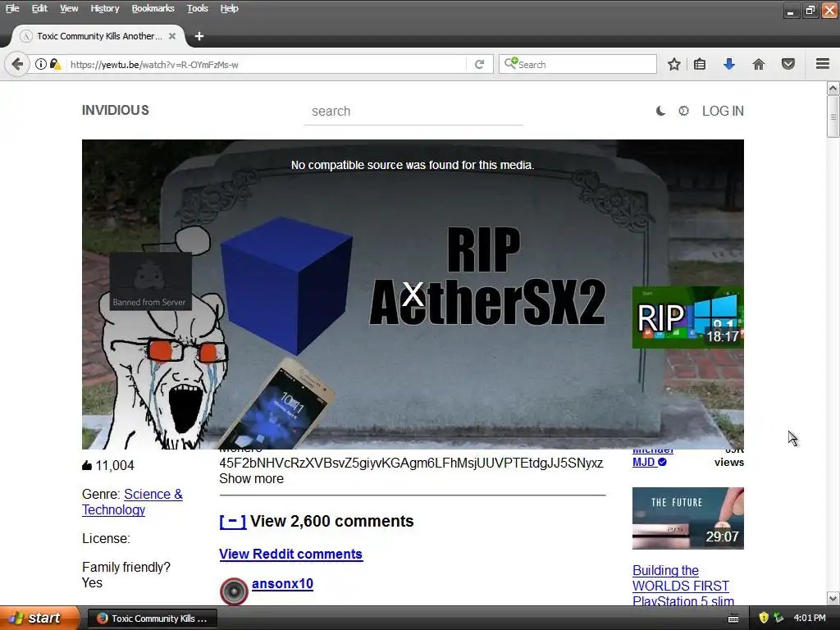This screenshot has height=630, width=840.
Task: Click the thumbs-up likes icon
Action: click(87, 466)
